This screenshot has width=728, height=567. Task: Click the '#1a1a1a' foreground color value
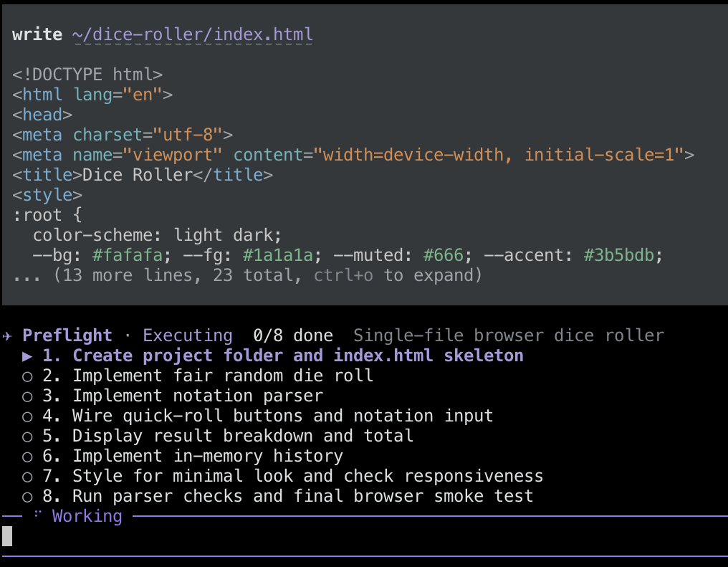(278, 255)
